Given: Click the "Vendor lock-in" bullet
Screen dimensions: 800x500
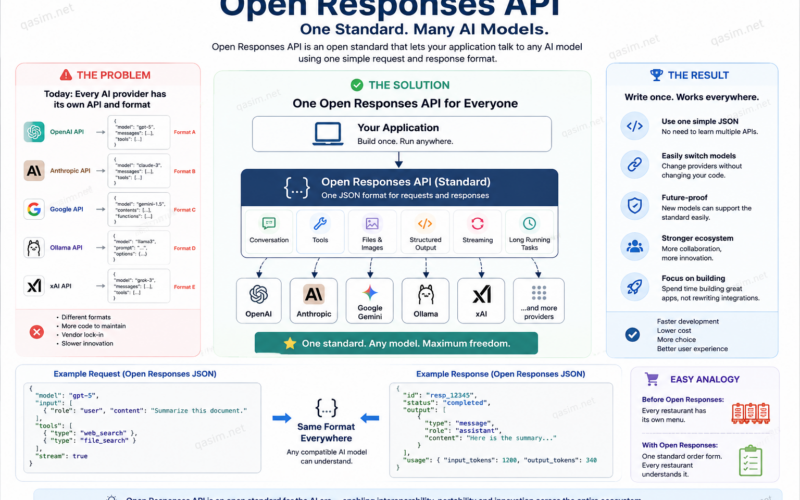Looking at the screenshot, I should click(x=82, y=335).
